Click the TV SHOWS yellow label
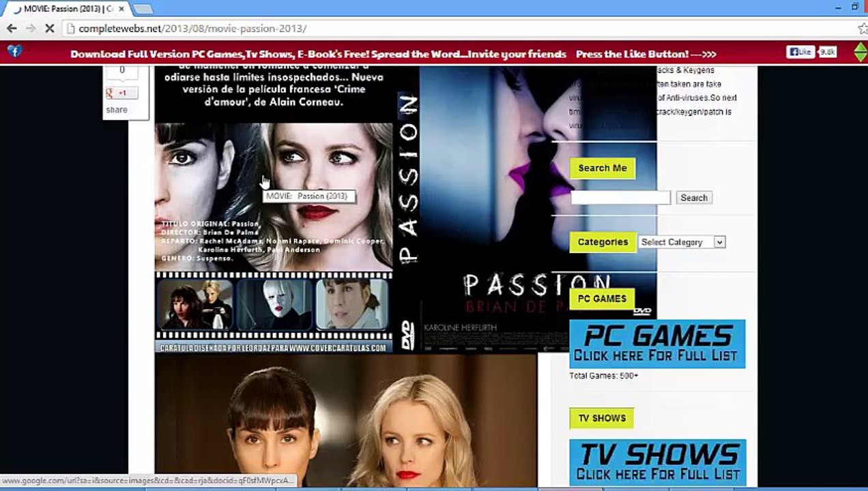 pyautogui.click(x=602, y=418)
